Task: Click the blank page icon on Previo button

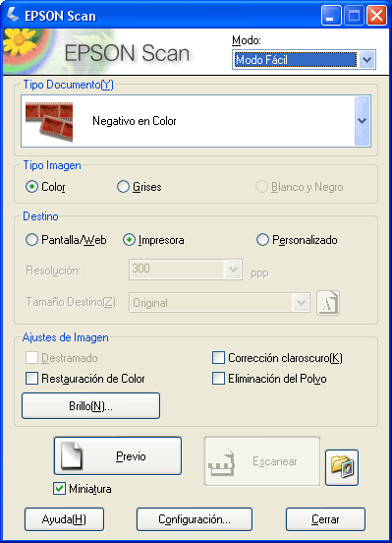Action: [72, 455]
